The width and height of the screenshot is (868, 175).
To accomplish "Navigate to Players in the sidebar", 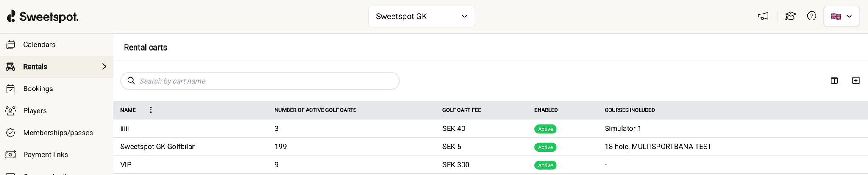I will pyautogui.click(x=35, y=111).
